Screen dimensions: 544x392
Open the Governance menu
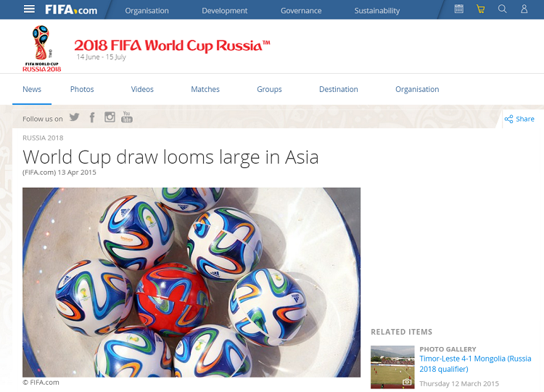pos(301,11)
